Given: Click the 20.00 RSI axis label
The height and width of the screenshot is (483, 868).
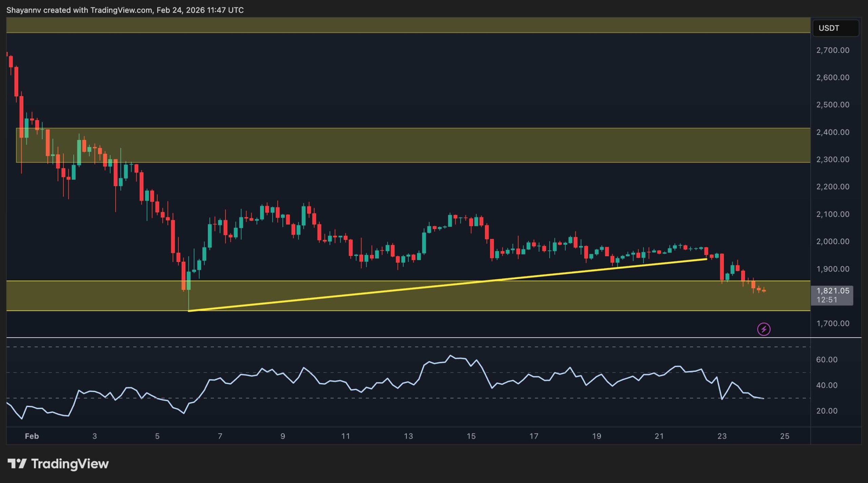Looking at the screenshot, I should pyautogui.click(x=827, y=411).
